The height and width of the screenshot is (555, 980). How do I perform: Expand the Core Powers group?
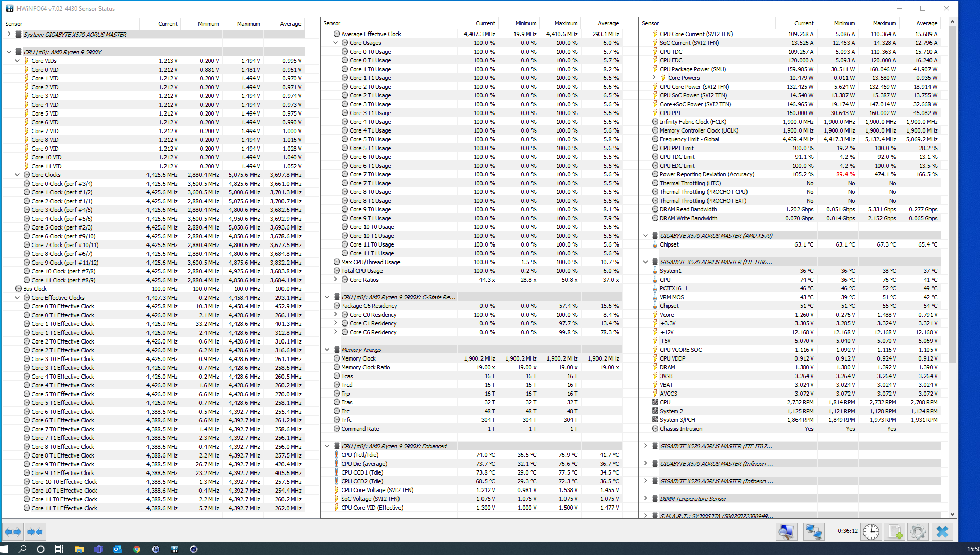pos(654,78)
